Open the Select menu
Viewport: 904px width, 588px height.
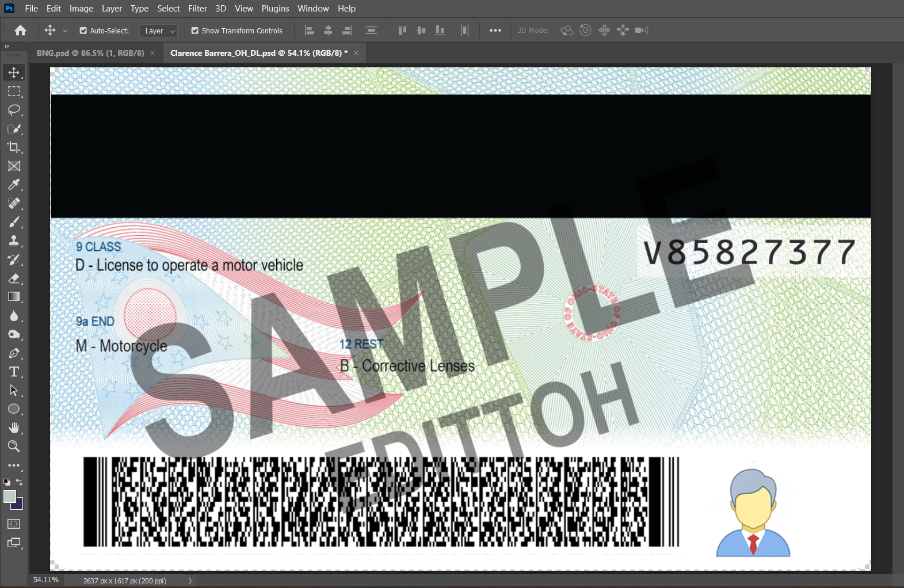[169, 9]
